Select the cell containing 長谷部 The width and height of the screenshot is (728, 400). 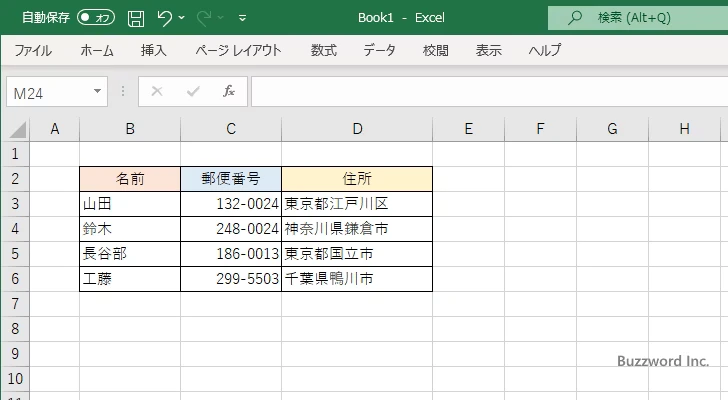click(x=130, y=254)
